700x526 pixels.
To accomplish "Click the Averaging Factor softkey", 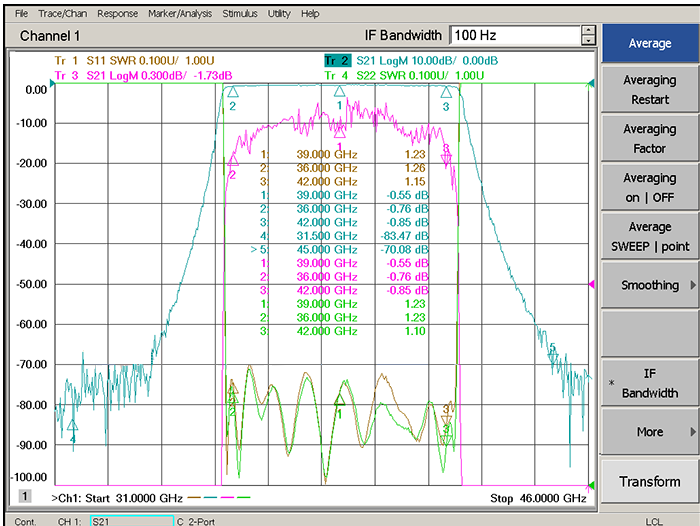I will tap(650, 138).
